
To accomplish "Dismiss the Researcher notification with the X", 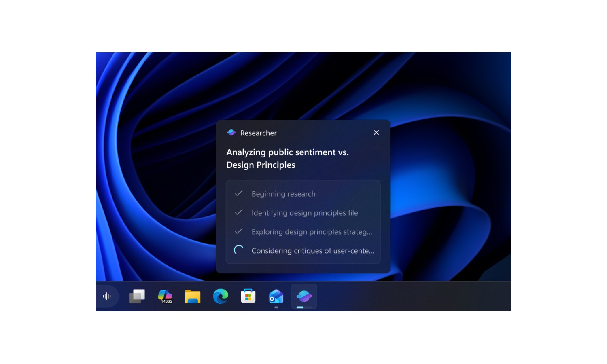I will [x=376, y=132].
